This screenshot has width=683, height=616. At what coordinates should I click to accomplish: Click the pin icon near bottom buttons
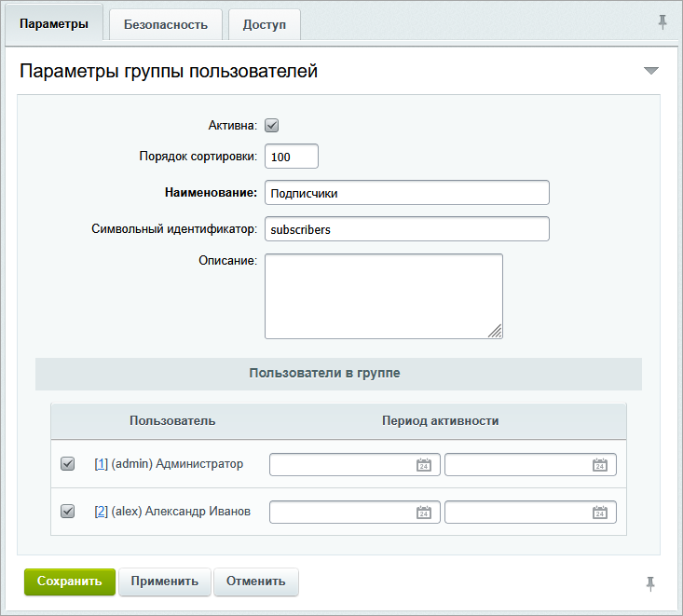[650, 583]
